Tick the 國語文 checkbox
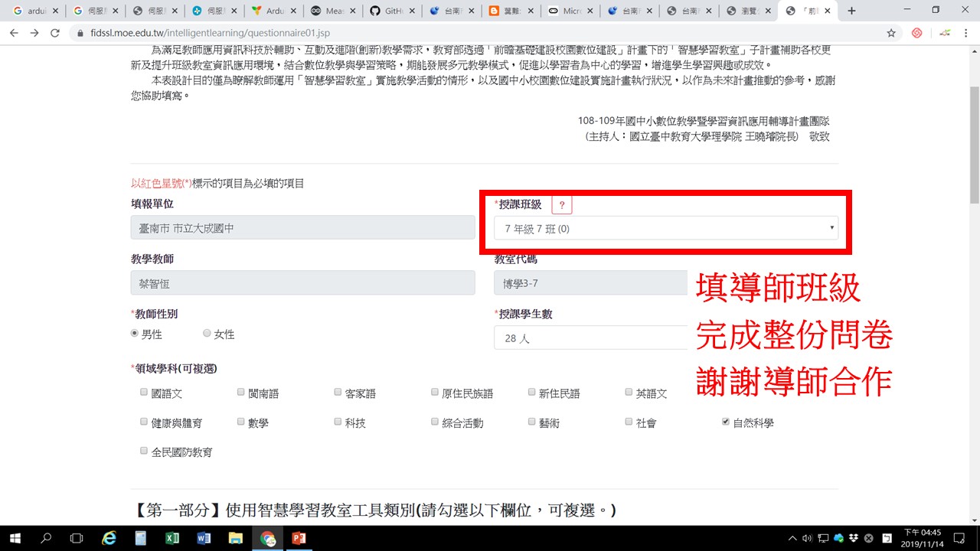The image size is (980, 551). (144, 393)
